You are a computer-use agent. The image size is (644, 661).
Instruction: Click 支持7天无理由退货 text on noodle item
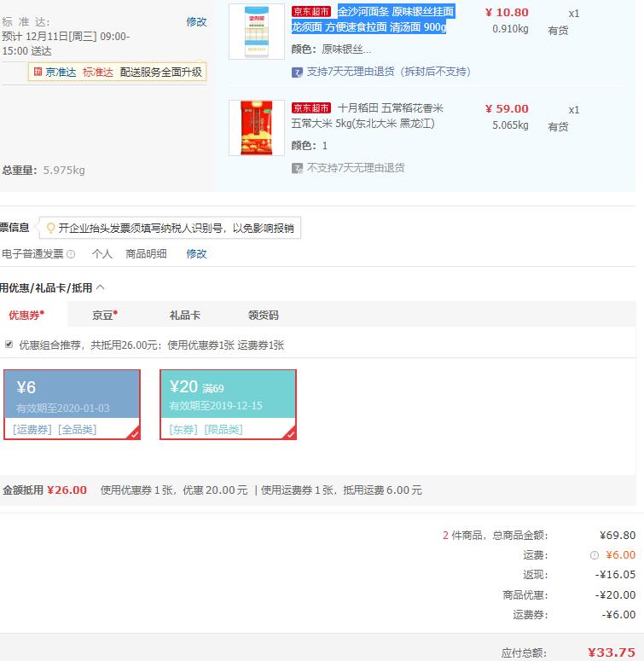tap(389, 72)
